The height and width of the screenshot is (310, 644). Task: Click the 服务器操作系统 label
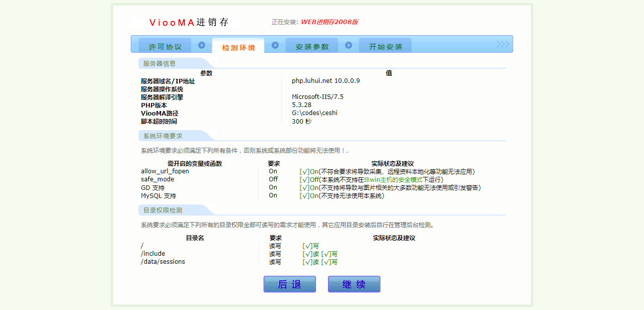[x=162, y=89]
